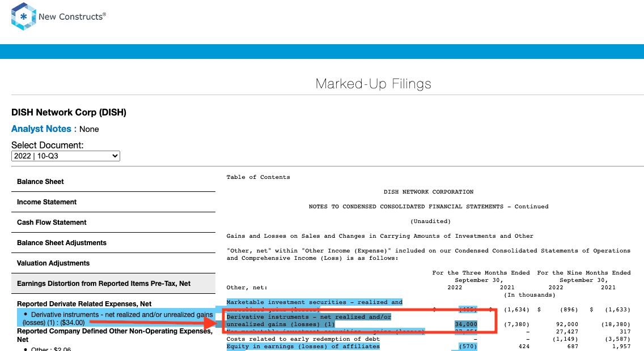
Task: Select the Derivative instruments ($34.00) bullet item
Action: 118,319
